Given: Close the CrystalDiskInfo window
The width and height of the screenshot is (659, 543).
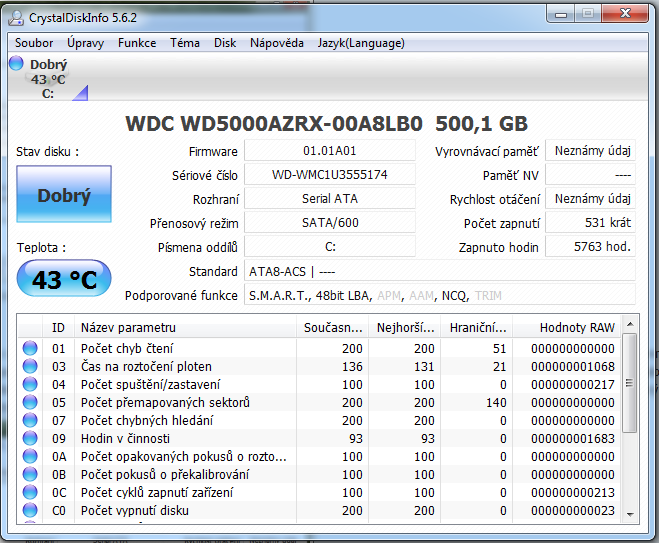Looking at the screenshot, I should (x=625, y=14).
